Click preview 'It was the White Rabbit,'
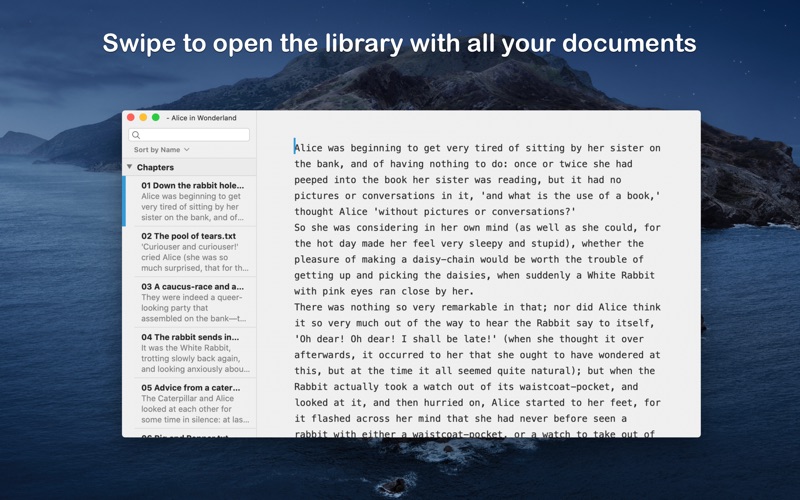 coord(186,348)
